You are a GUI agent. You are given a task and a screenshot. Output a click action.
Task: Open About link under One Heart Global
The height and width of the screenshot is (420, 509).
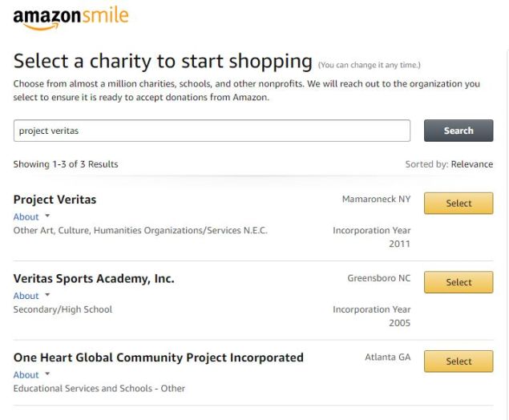[26, 375]
